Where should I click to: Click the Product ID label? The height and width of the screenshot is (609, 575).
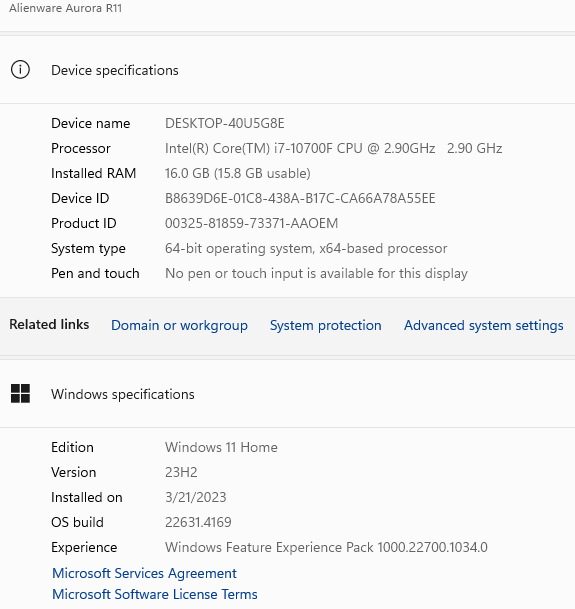click(x=84, y=223)
